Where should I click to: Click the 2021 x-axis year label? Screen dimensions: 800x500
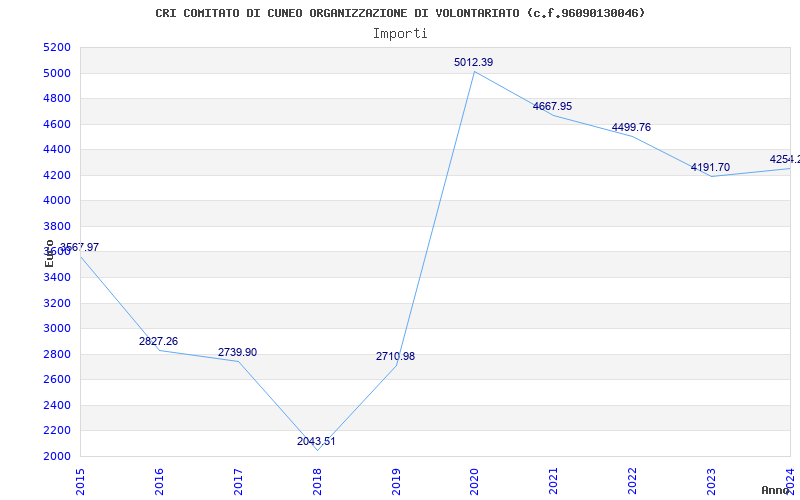point(553,482)
